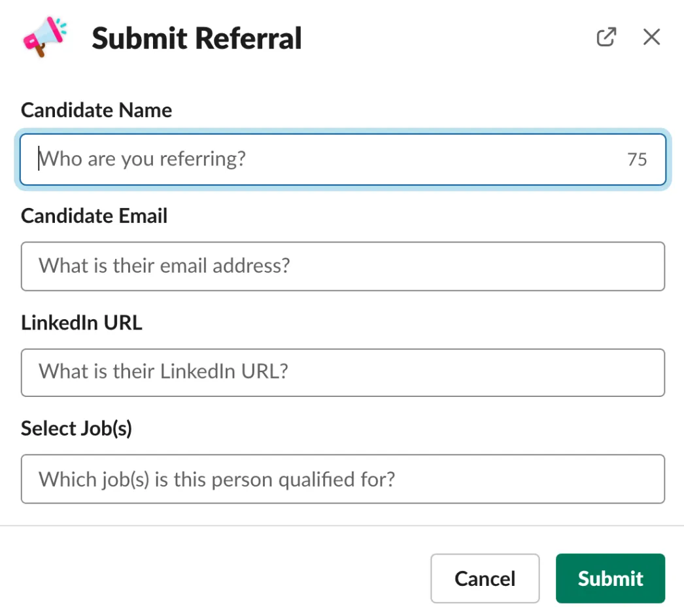Click the divider line above Cancel button
The image size is (684, 616).
coord(342,526)
